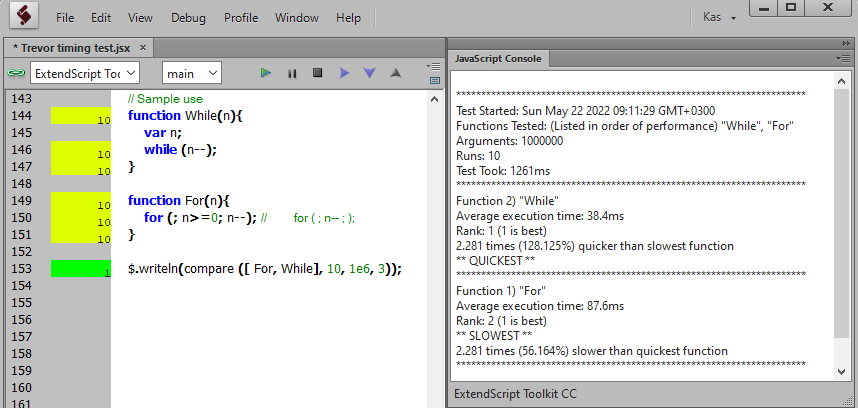858x408 pixels.
Task: Stop script execution
Action: pos(317,73)
